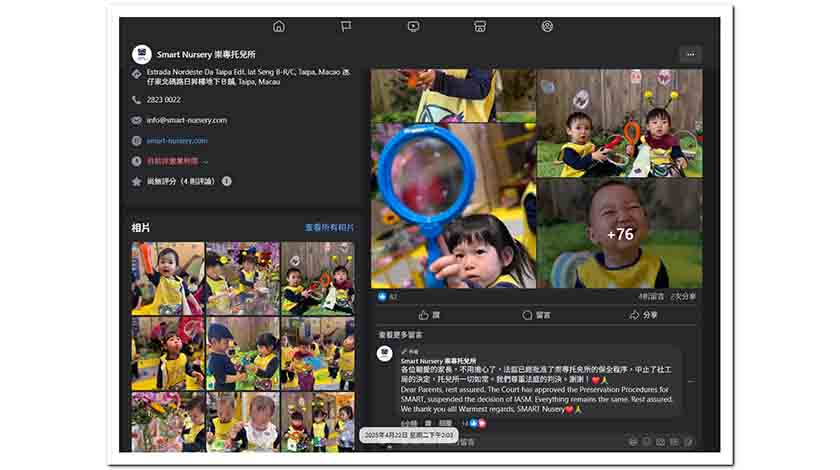Click the info@smart-nursery.com email address
This screenshot has width=840, height=470.
coord(186,120)
